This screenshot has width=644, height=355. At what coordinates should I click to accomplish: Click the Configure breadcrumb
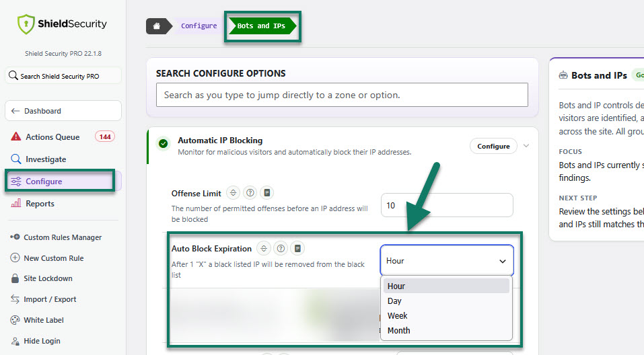pos(199,26)
